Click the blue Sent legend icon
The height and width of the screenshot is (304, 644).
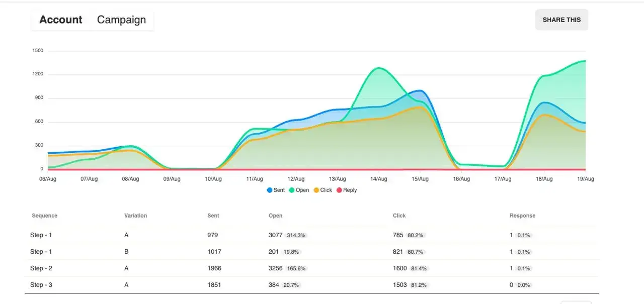269,190
